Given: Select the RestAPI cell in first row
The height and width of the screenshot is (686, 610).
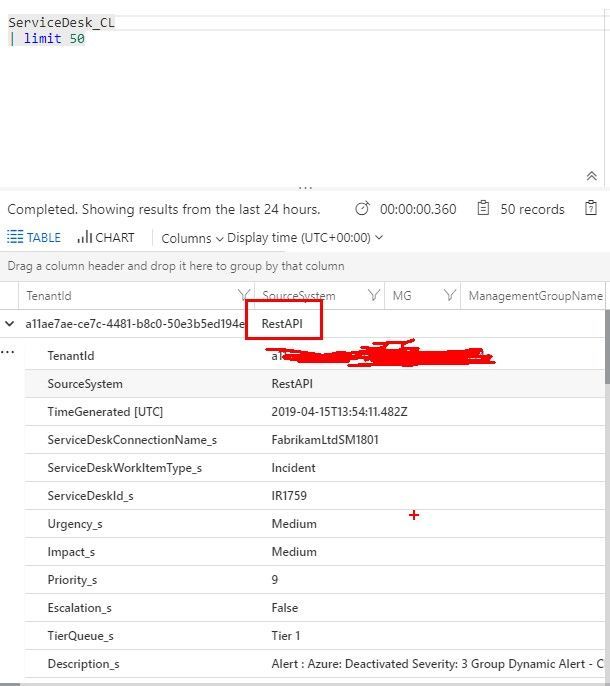Looking at the screenshot, I should pyautogui.click(x=282, y=324).
